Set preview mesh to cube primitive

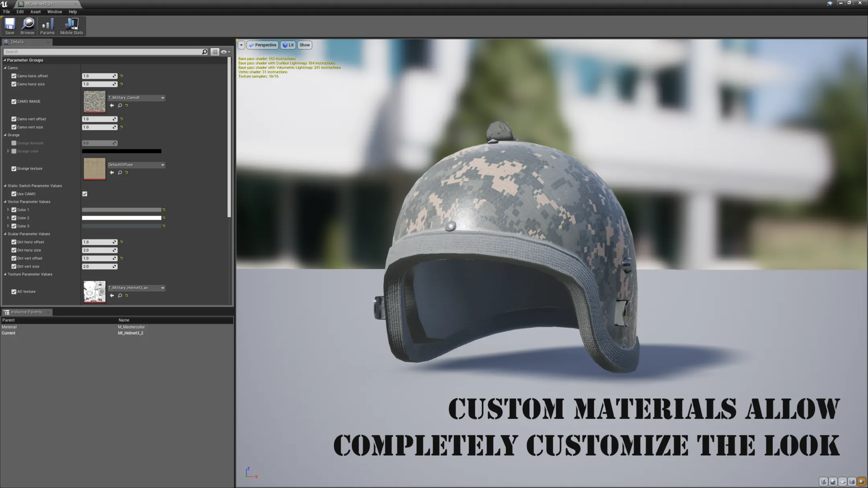pos(852,481)
